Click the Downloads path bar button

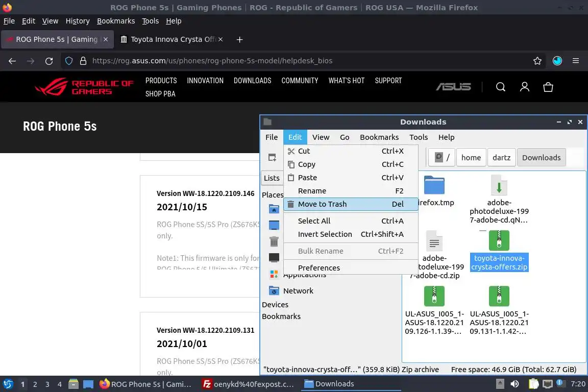click(541, 158)
